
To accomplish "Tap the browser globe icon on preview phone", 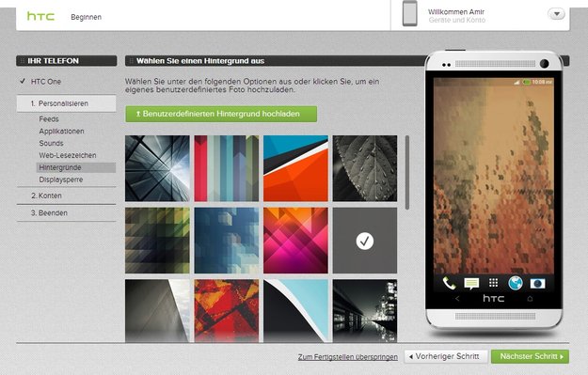I will click(516, 283).
